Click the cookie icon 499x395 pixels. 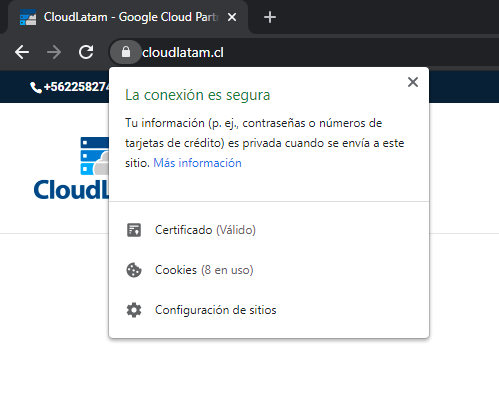134,270
